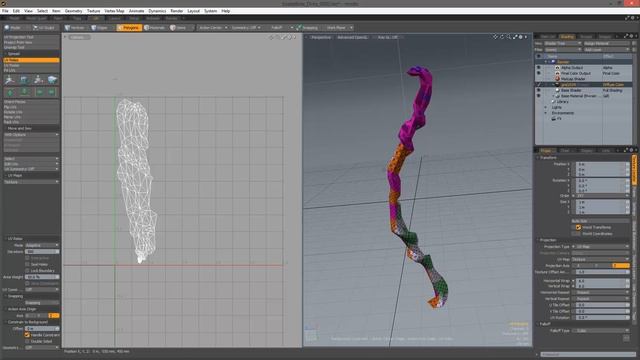The image size is (640, 360).
Task: Open File menu
Action: (5, 11)
